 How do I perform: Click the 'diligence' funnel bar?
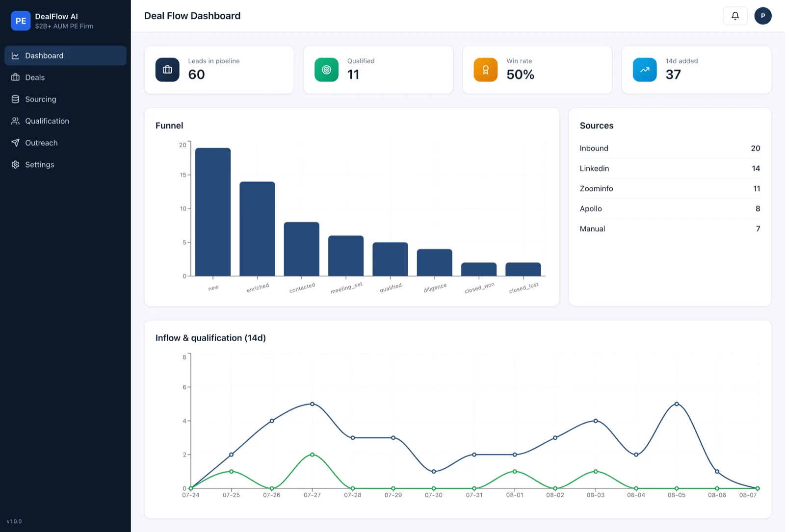pos(435,263)
